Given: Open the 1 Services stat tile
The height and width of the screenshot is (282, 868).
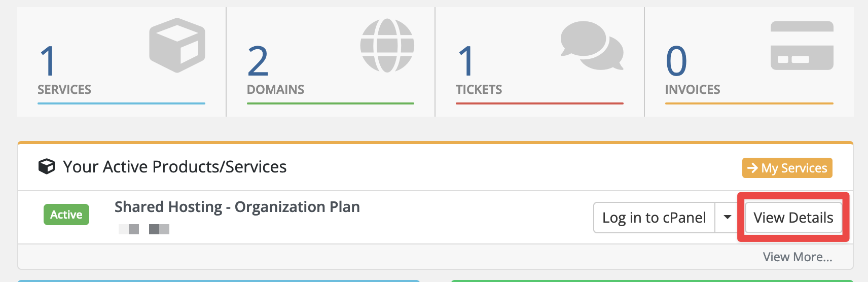Looking at the screenshot, I should coord(121,62).
